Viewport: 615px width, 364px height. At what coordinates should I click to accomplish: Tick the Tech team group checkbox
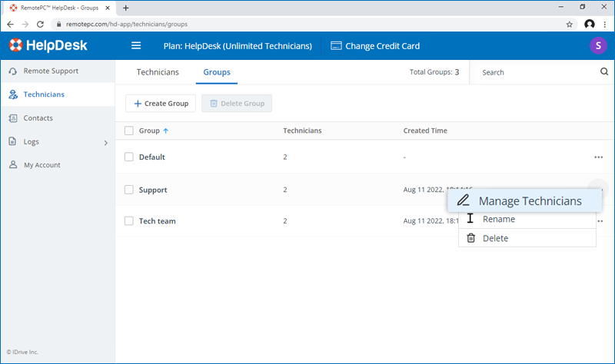[x=129, y=221]
